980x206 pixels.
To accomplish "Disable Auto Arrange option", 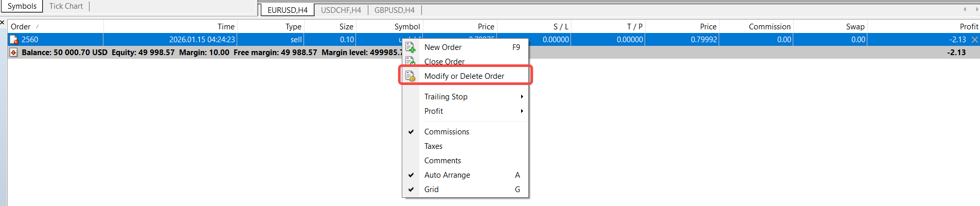I will point(447,175).
